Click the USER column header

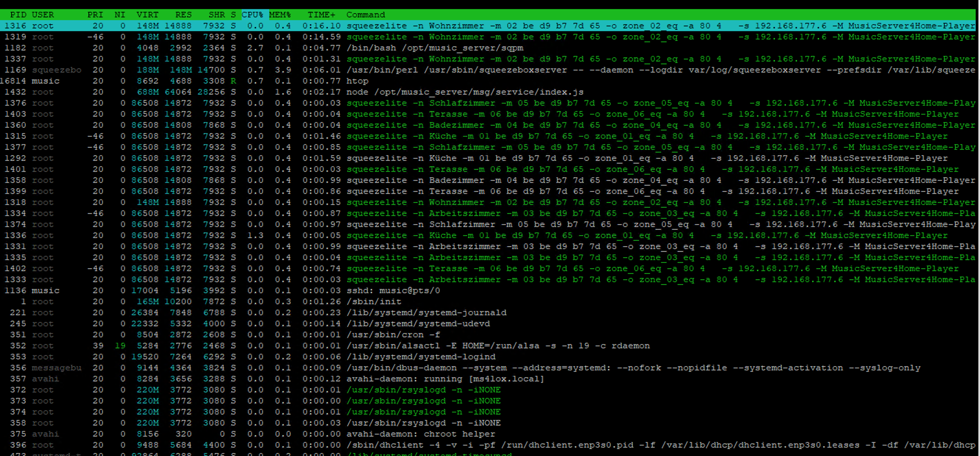point(42,15)
